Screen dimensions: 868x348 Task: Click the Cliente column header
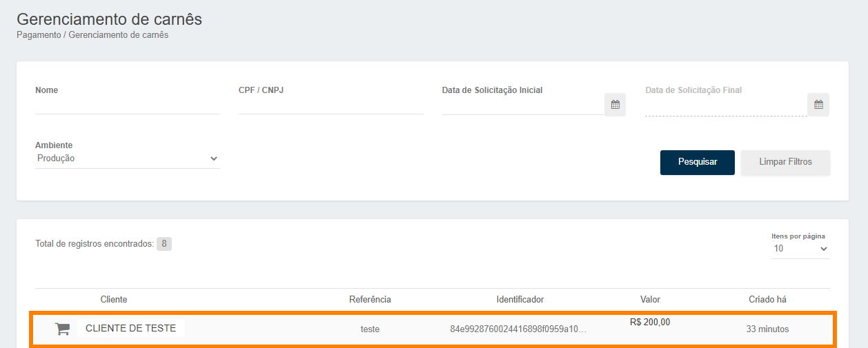[114, 299]
